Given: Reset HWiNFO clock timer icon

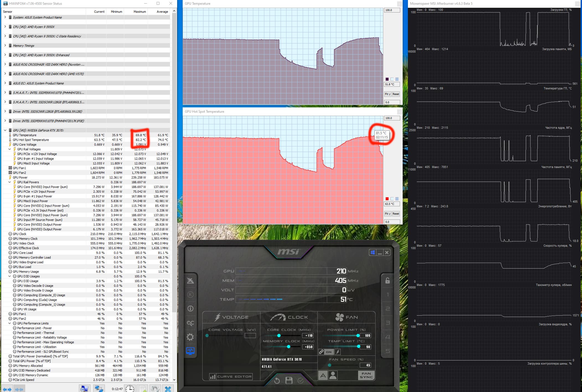Looking at the screenshot, I should [x=130, y=388].
